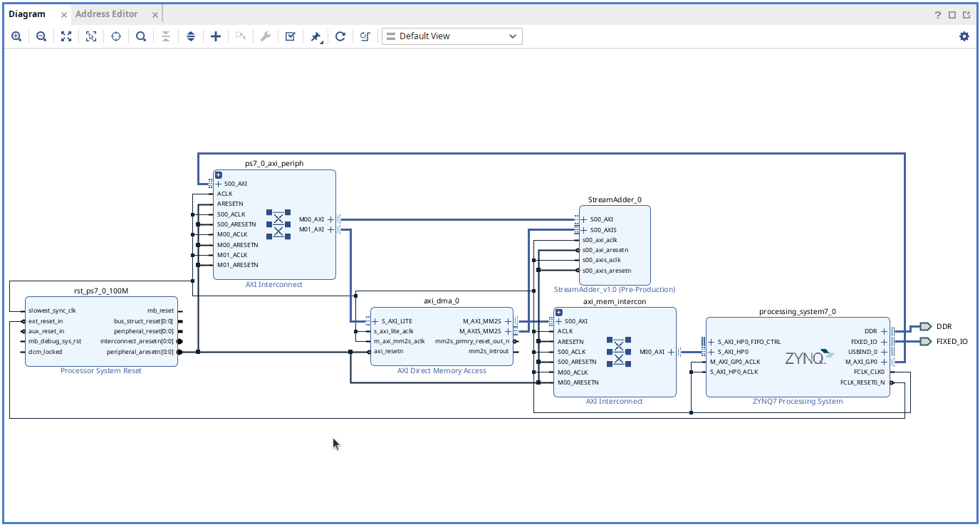Zoom out of the block diagram

(x=41, y=36)
